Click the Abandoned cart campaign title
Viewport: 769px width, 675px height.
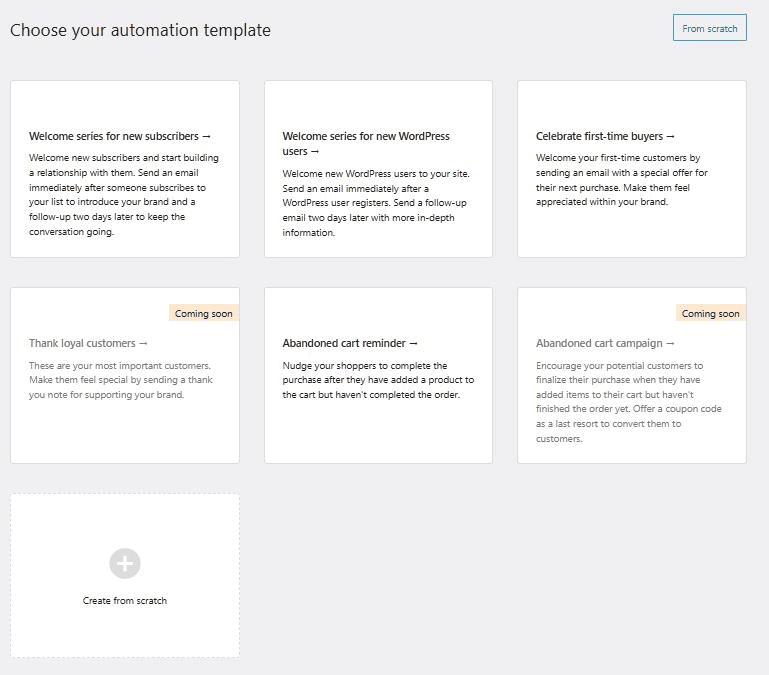pos(599,343)
